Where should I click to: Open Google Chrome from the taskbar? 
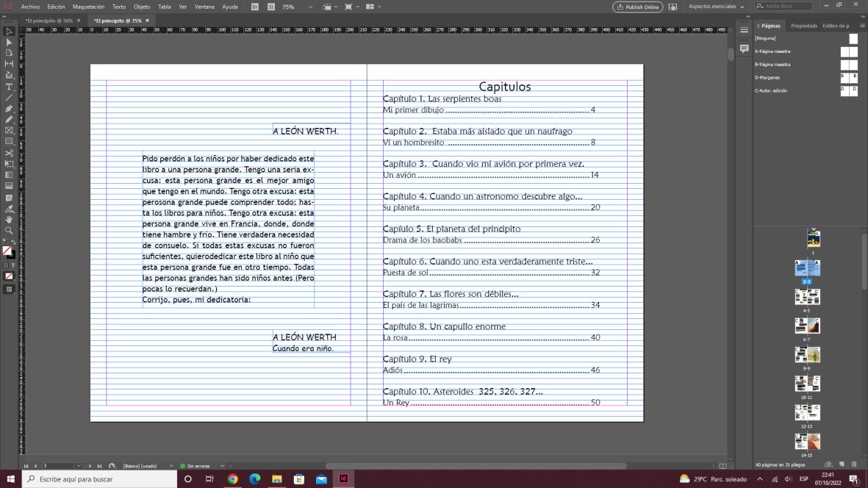(232, 478)
